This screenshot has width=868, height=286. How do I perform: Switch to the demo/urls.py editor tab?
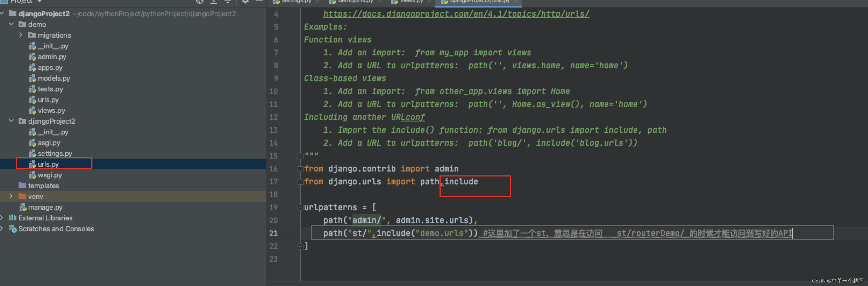point(355,2)
